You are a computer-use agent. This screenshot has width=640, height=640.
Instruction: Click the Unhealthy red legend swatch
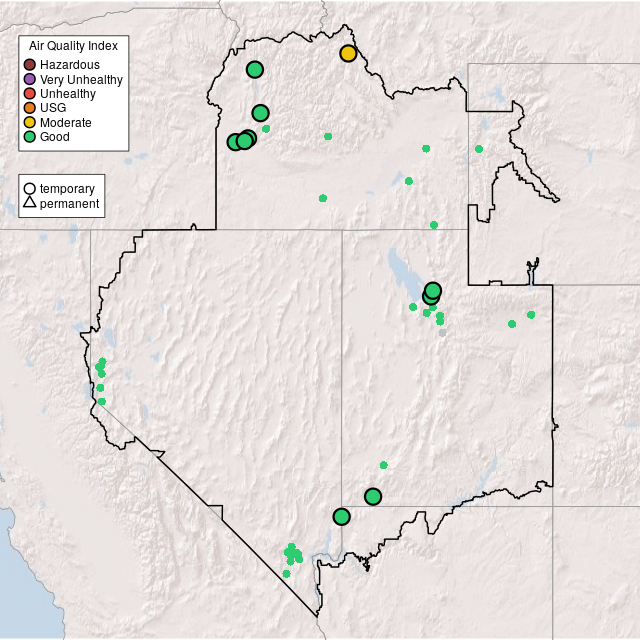30,94
